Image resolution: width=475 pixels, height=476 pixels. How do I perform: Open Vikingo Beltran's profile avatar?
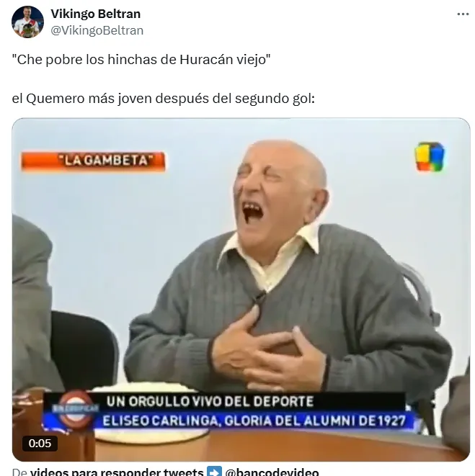coord(27,22)
